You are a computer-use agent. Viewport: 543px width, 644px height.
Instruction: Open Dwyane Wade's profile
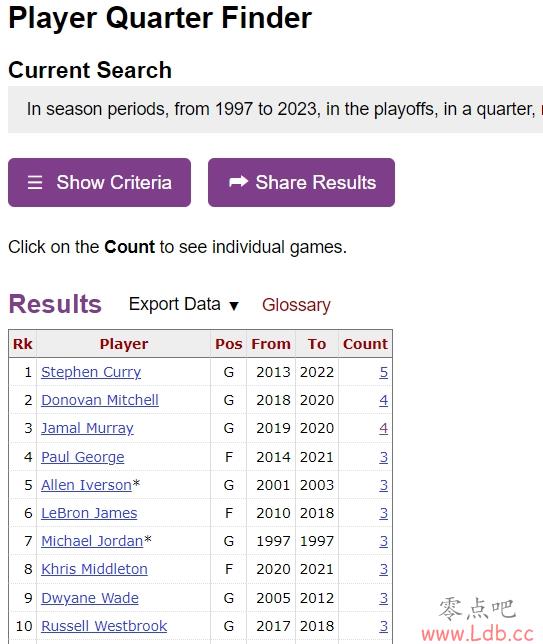pos(90,598)
